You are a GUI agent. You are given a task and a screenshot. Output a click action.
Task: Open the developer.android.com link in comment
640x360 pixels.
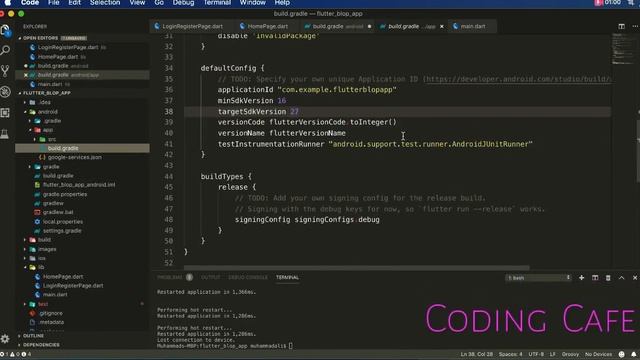[x=518, y=79]
